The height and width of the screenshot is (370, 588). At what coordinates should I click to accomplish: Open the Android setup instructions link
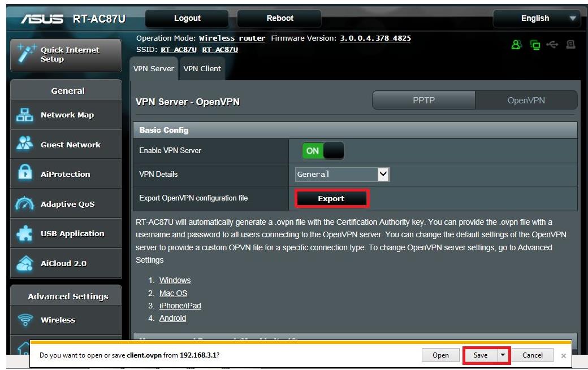tap(172, 318)
